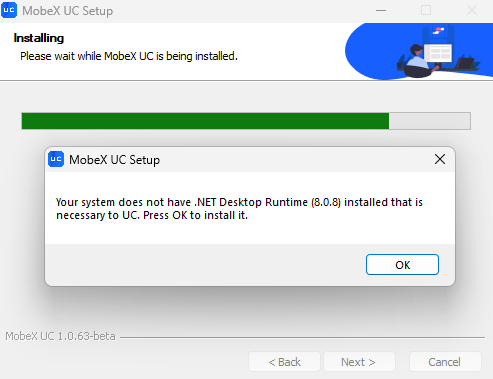The height and width of the screenshot is (379, 493).
Task: Click the unfilled gray end of progress bar
Action: point(430,121)
